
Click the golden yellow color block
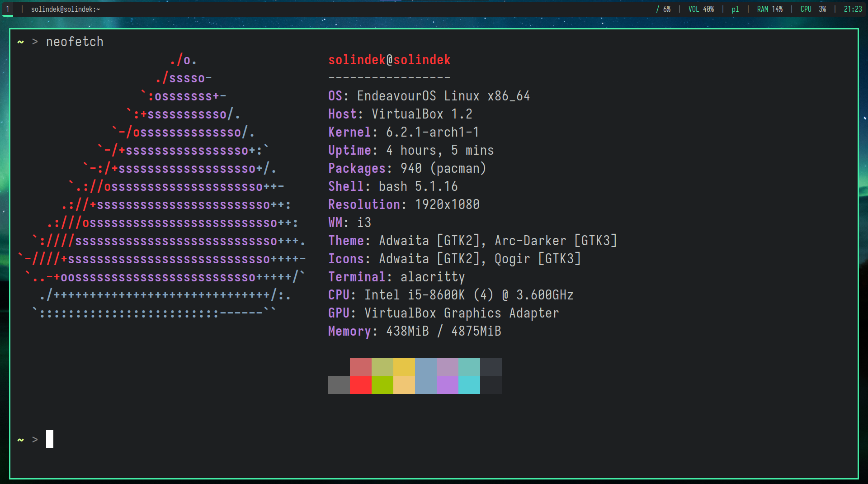(x=404, y=367)
